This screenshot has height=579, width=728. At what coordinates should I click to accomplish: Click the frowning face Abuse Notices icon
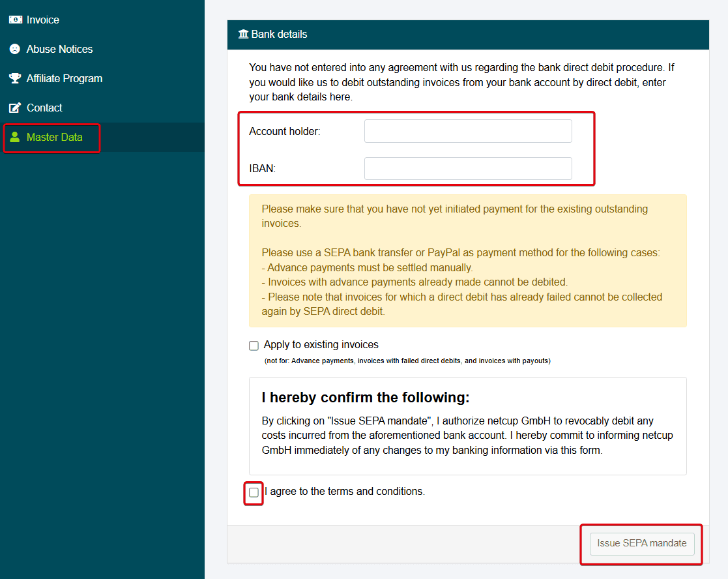pos(14,49)
